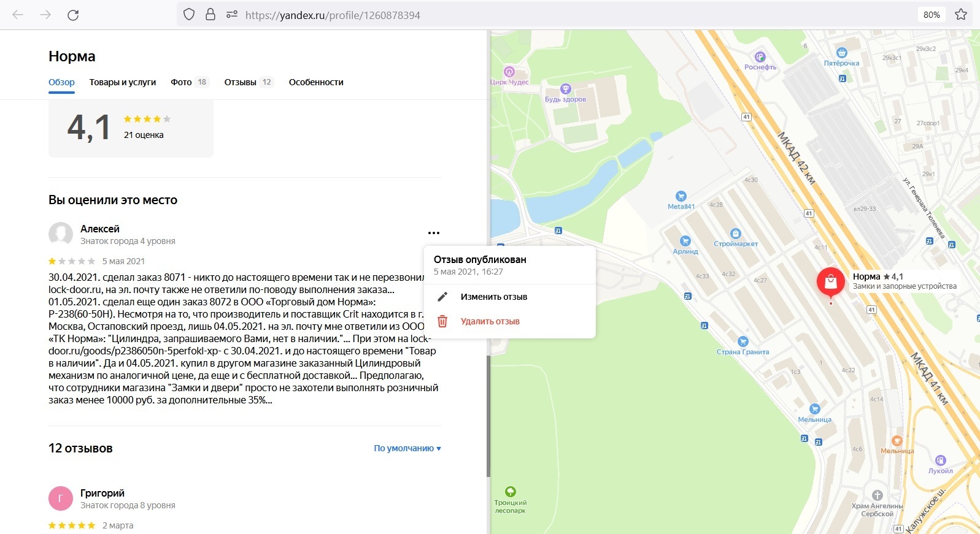Switch to the Обзор tab
Screen dimensions: 980x534
[x=61, y=82]
